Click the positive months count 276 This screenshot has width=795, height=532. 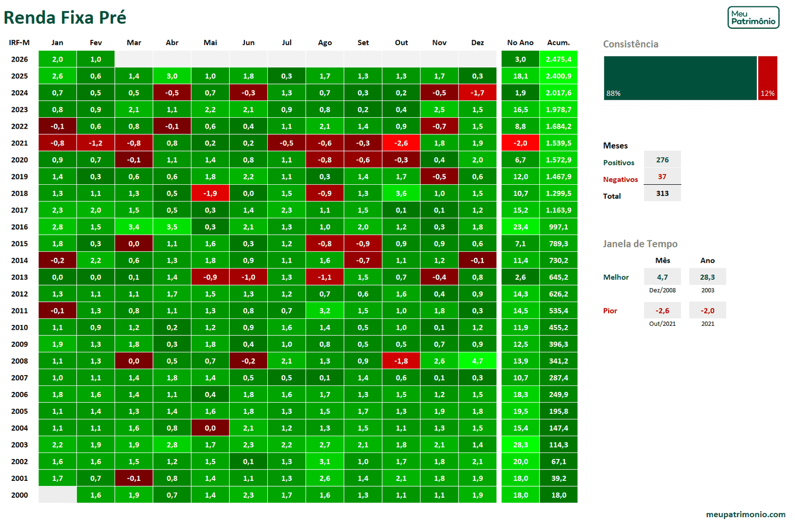coord(662,160)
